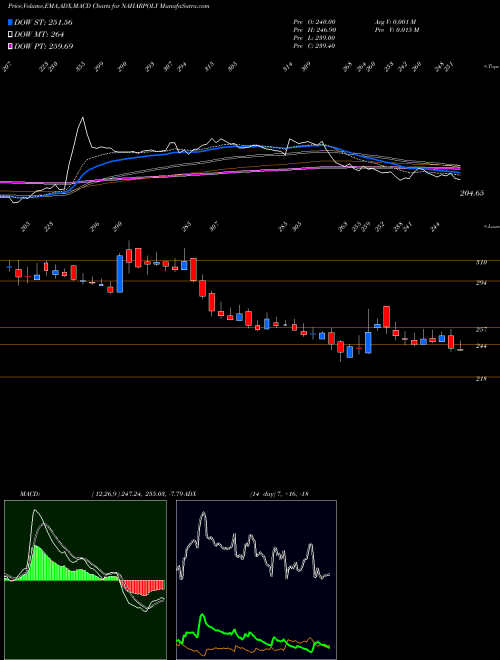Click the 'MACD:' heading label
500x660 pixels.
30,493
